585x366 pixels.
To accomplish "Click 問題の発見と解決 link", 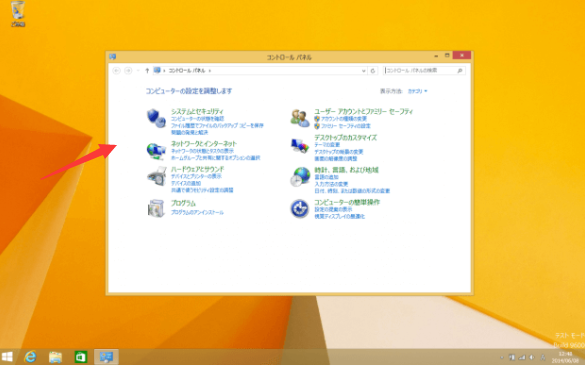I will point(189,132).
